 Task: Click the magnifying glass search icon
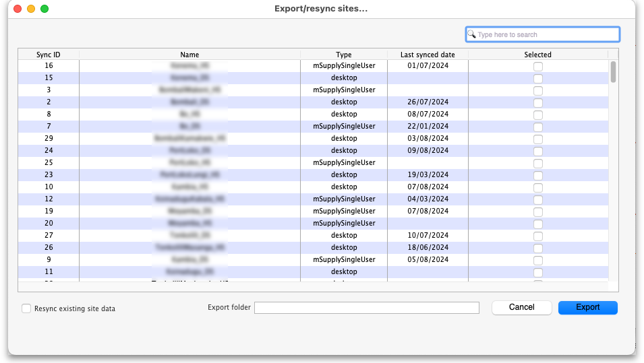[472, 34]
